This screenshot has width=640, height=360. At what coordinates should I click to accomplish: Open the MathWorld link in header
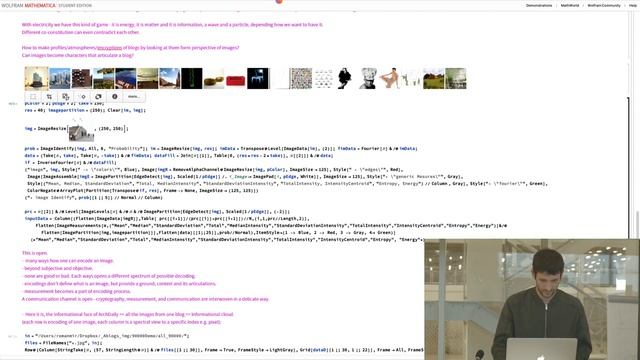569,5
